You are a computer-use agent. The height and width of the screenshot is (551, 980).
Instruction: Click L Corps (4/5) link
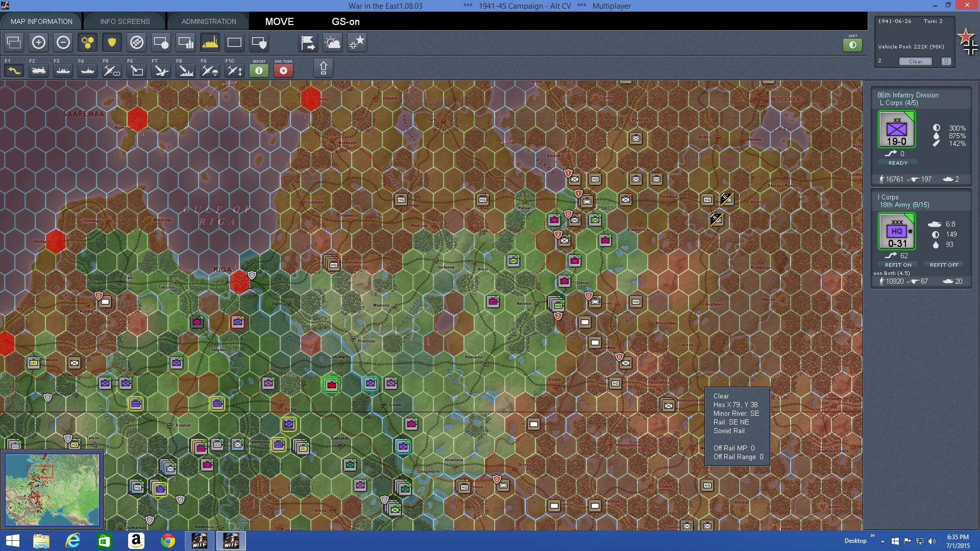pyautogui.click(x=898, y=103)
